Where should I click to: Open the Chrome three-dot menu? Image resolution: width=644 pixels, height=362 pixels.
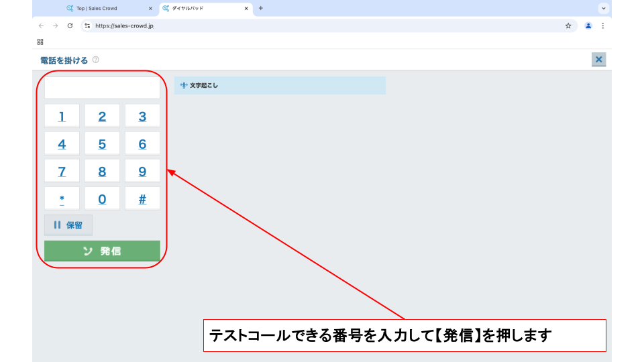tap(602, 26)
